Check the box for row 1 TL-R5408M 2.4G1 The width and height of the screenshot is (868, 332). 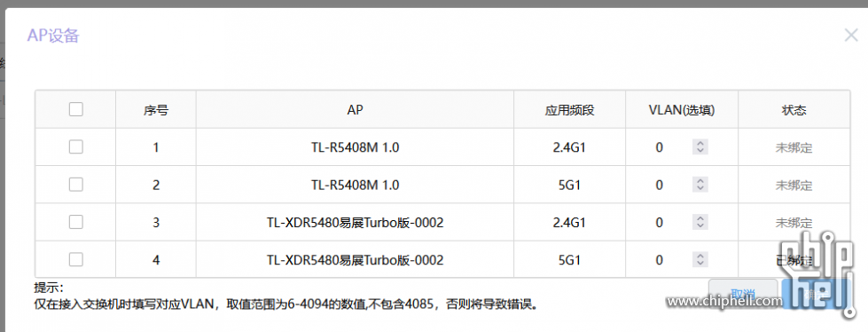[x=76, y=146]
